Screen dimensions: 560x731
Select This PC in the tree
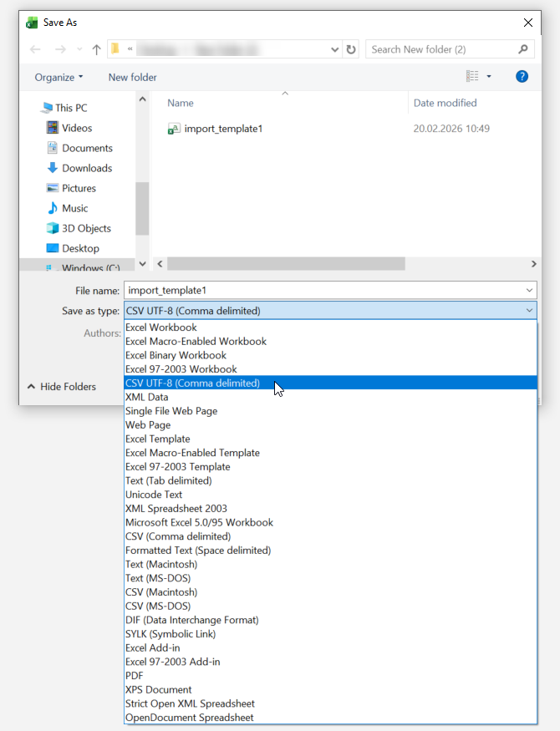(64, 108)
